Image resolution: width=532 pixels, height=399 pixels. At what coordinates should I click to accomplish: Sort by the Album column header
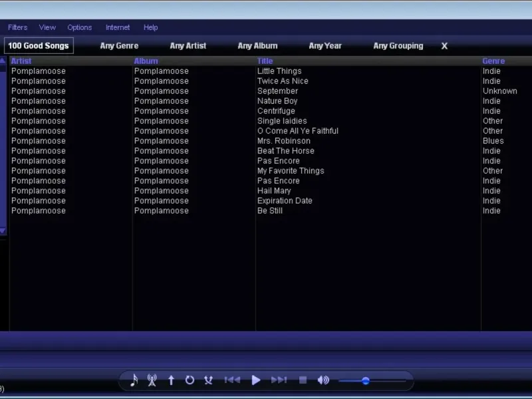[146, 61]
